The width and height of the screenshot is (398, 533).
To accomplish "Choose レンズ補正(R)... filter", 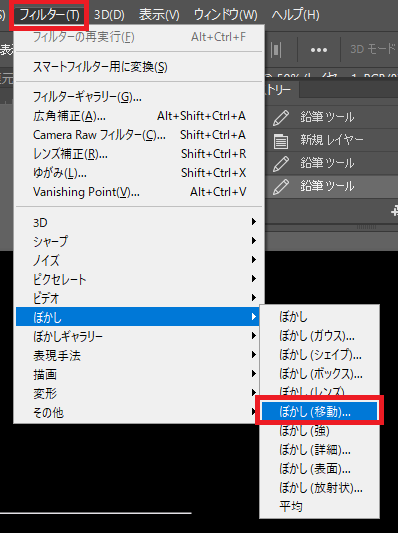I will coord(139,154).
